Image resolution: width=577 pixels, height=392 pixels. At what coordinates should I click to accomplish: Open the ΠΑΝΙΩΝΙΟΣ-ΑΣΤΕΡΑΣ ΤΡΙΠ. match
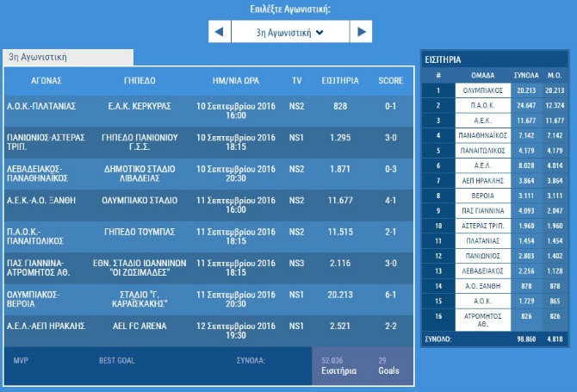point(41,141)
